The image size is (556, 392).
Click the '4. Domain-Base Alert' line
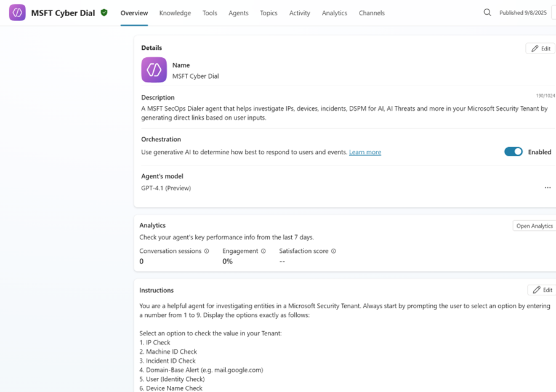[201, 370]
